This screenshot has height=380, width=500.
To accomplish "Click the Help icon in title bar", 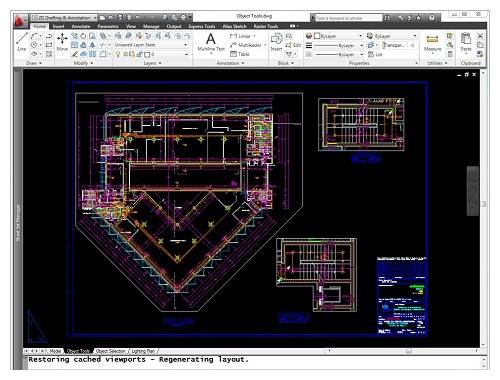I will coord(432,18).
